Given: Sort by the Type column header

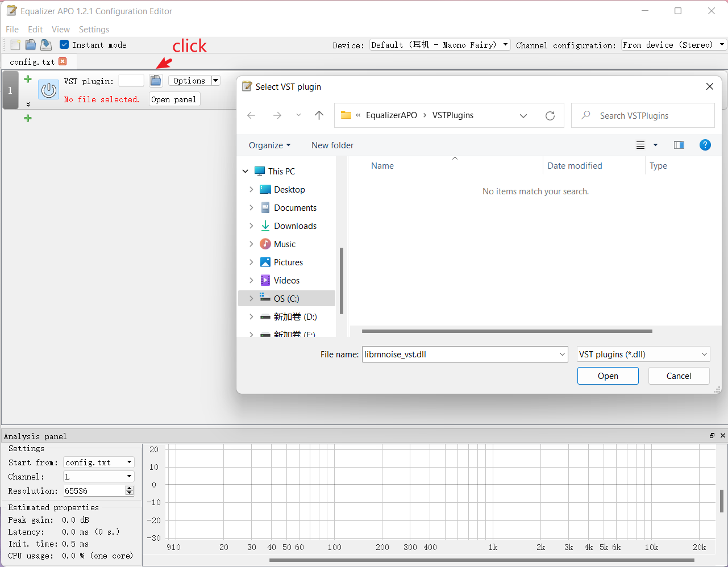Looking at the screenshot, I should [x=658, y=166].
